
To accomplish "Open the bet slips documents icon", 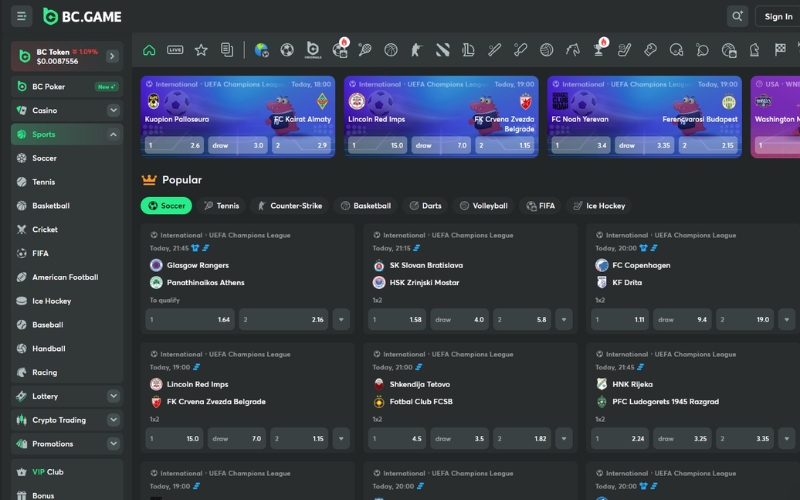I will click(227, 50).
